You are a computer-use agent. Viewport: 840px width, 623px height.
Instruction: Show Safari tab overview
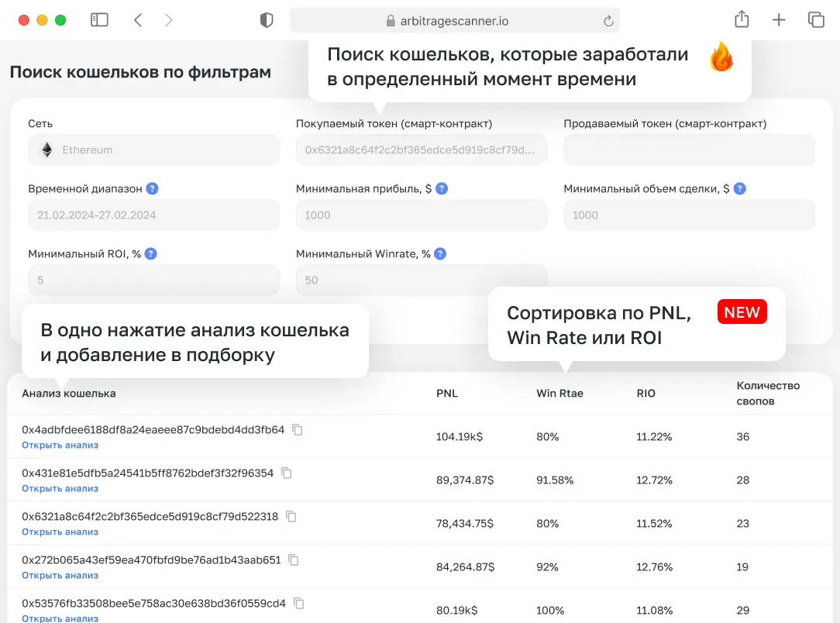pyautogui.click(x=816, y=19)
